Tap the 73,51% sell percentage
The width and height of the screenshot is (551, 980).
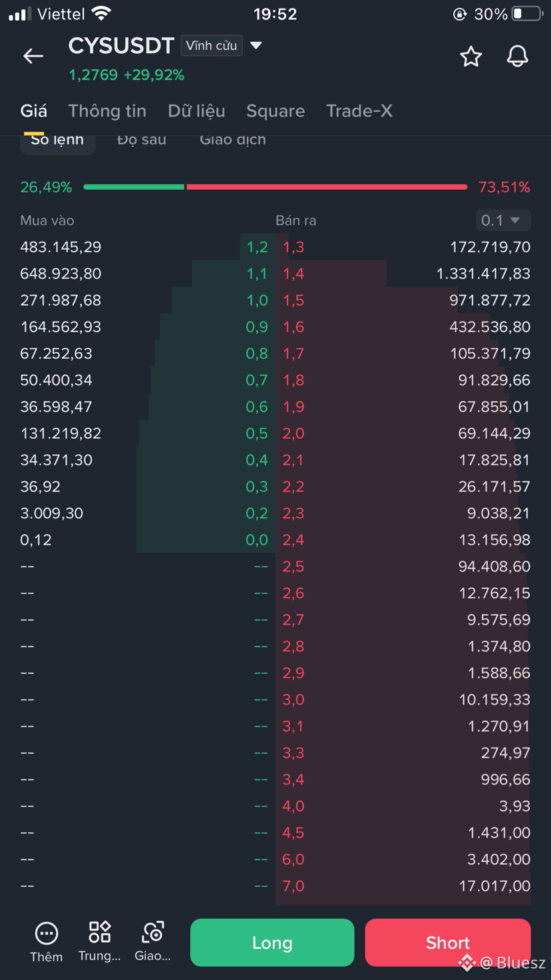pyautogui.click(x=504, y=187)
